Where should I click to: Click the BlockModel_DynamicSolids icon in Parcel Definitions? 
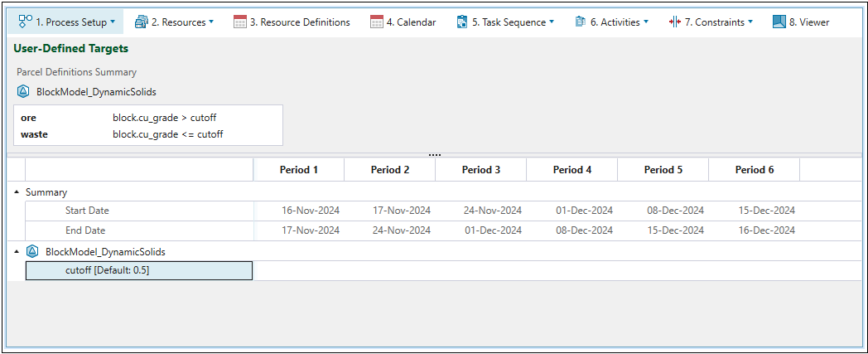coord(23,92)
